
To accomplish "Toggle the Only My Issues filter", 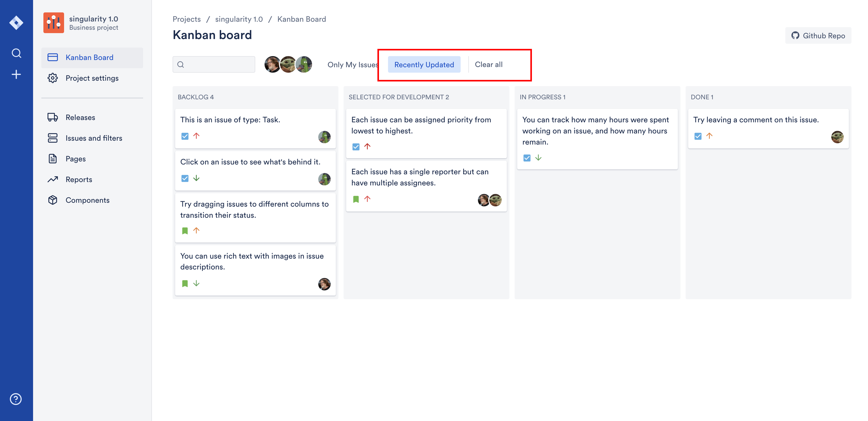I will pyautogui.click(x=352, y=64).
